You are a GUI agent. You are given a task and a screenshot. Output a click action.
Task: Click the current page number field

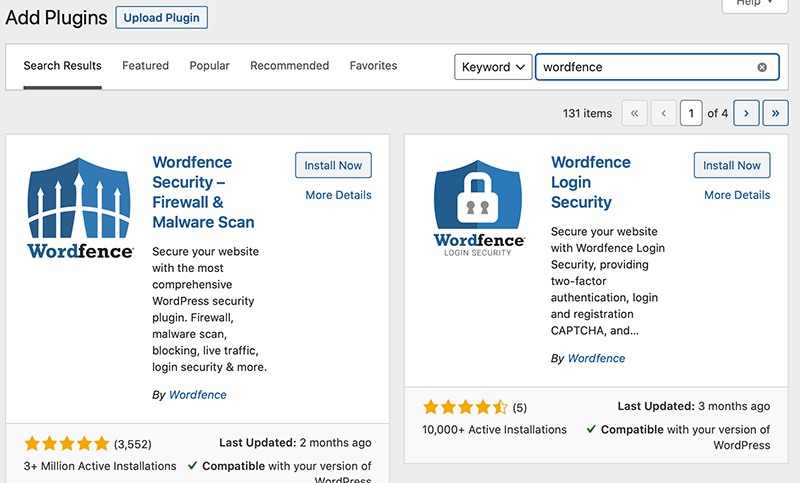pos(691,113)
